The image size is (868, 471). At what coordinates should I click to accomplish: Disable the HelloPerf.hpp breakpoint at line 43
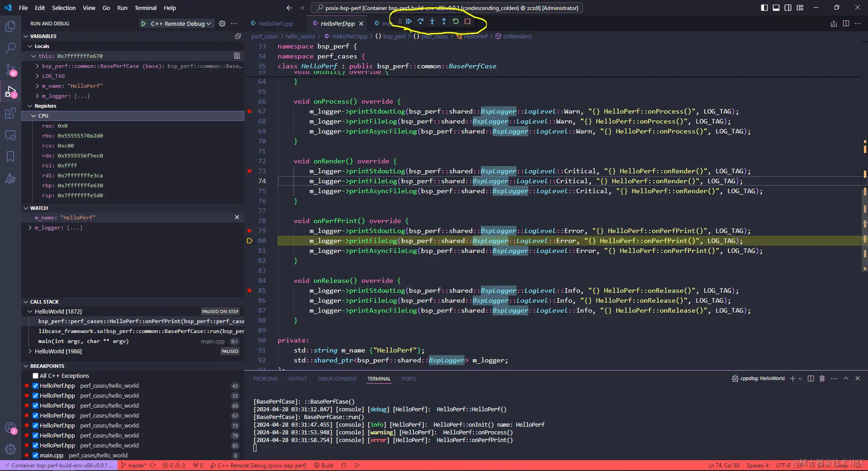tap(35, 385)
